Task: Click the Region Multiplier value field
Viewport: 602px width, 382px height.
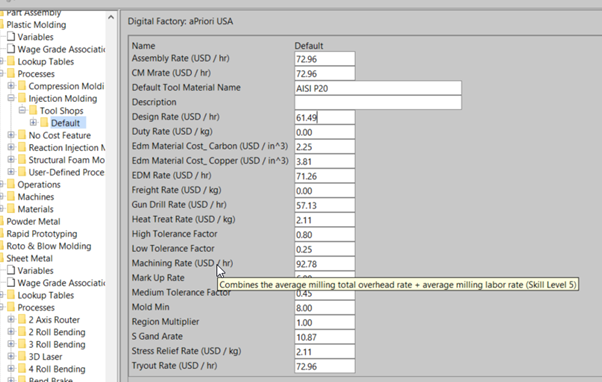Action: pyautogui.click(x=325, y=322)
